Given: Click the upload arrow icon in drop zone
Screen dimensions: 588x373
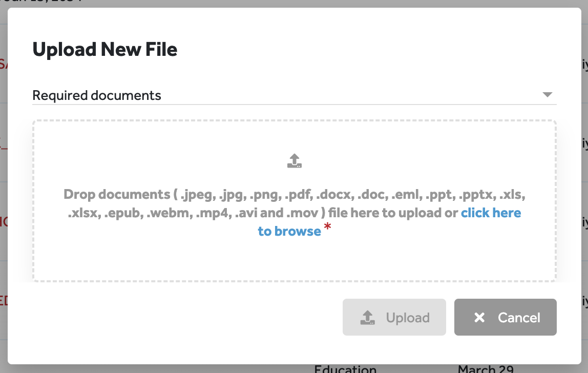Looking at the screenshot, I should pos(295,161).
